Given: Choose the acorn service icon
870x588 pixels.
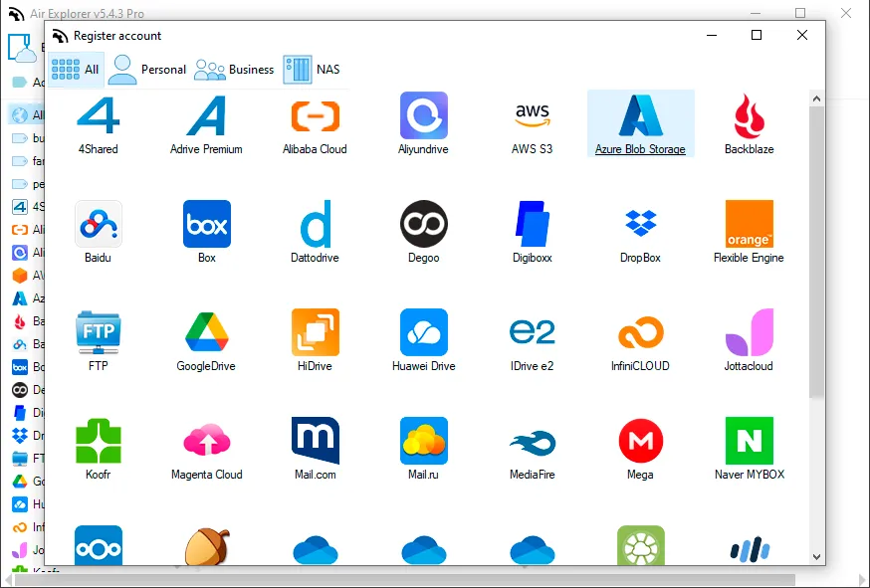Looking at the screenshot, I should (x=207, y=546).
